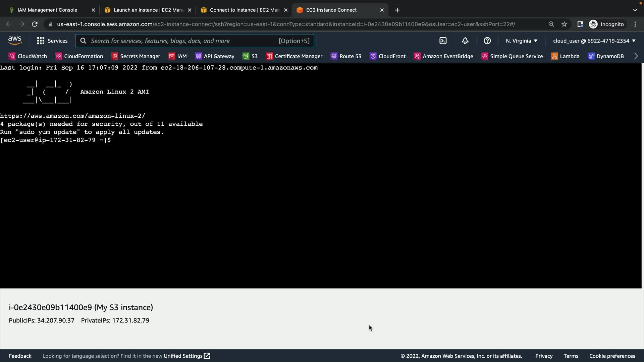
Task: Click the AWS logo home icon
Action: (15, 41)
